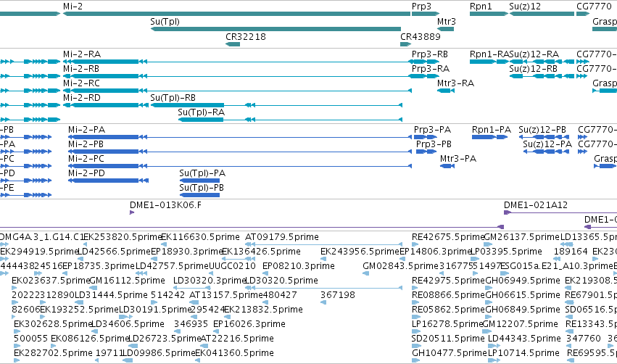Viewport: 617px width, 364px height.
Task: Click the CR32218 gene glyph
Action: click(x=233, y=44)
